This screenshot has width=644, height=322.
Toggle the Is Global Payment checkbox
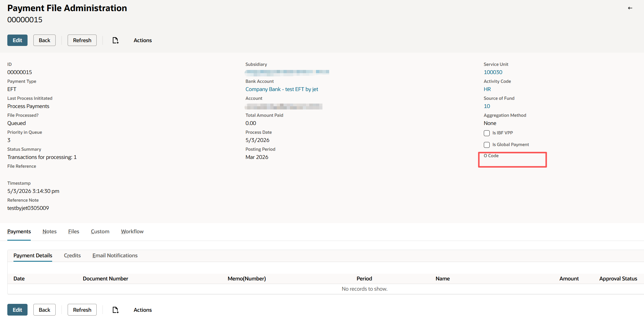(x=487, y=145)
